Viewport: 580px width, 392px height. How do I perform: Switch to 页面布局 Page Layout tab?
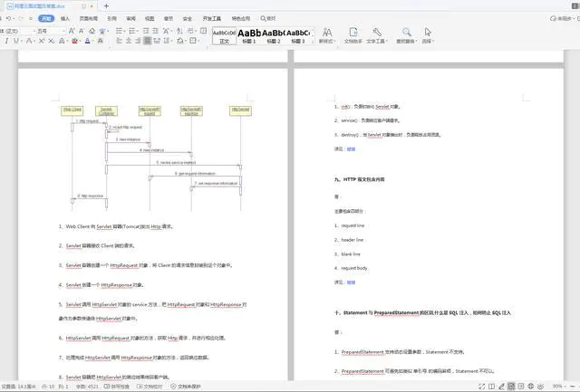89,18
